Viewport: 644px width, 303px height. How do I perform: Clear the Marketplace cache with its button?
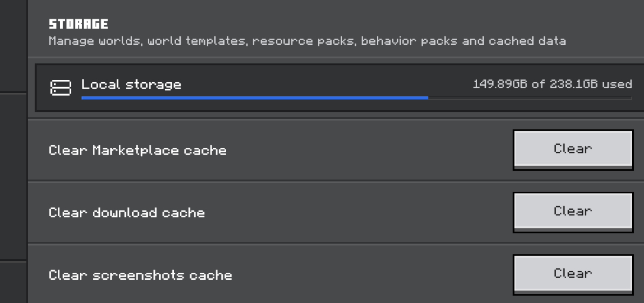(573, 150)
